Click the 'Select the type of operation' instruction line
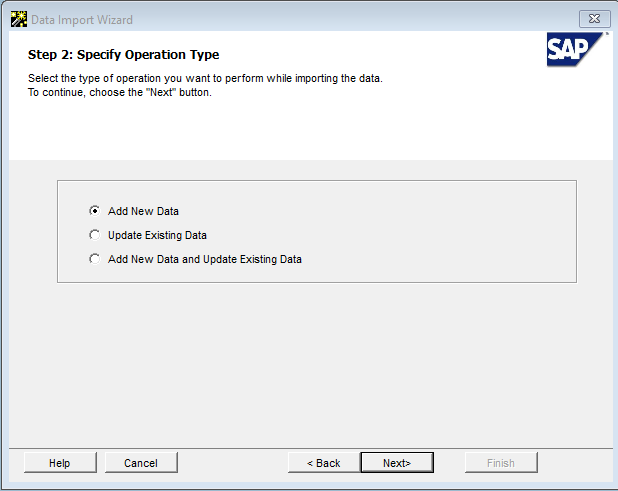618x491 pixels. pos(204,78)
